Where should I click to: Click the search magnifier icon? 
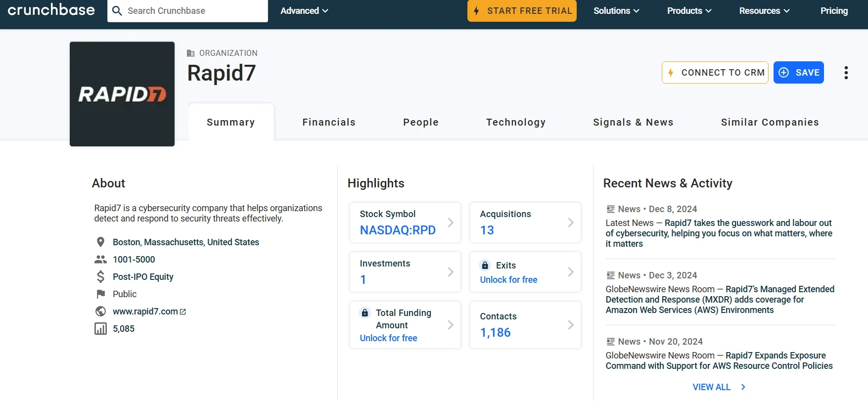point(117,11)
